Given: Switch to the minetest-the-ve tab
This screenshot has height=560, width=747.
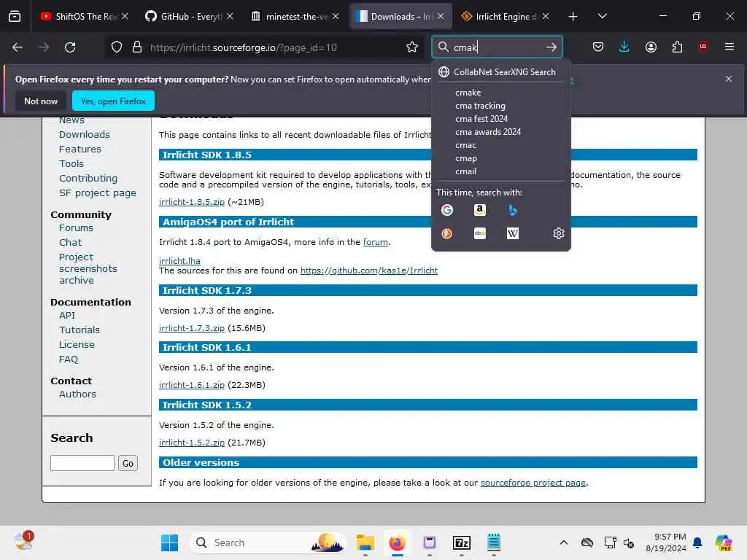Looking at the screenshot, I should pos(295,17).
